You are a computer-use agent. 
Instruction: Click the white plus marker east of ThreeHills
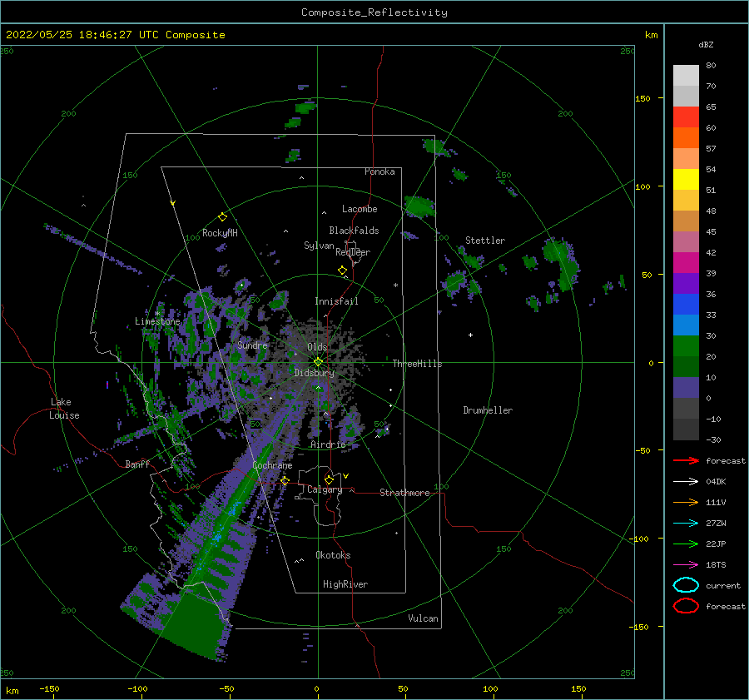tap(470, 335)
